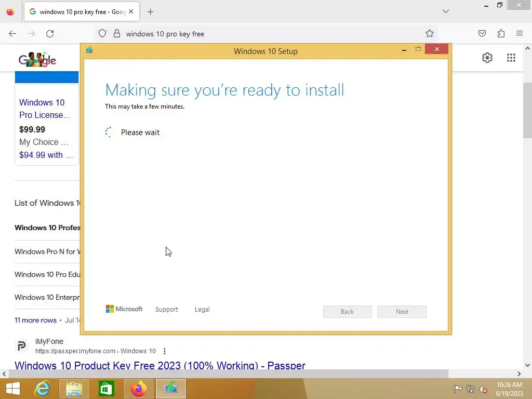This screenshot has height=399, width=532.
Task: Expand the list all tabs chevron
Action: 446,11
